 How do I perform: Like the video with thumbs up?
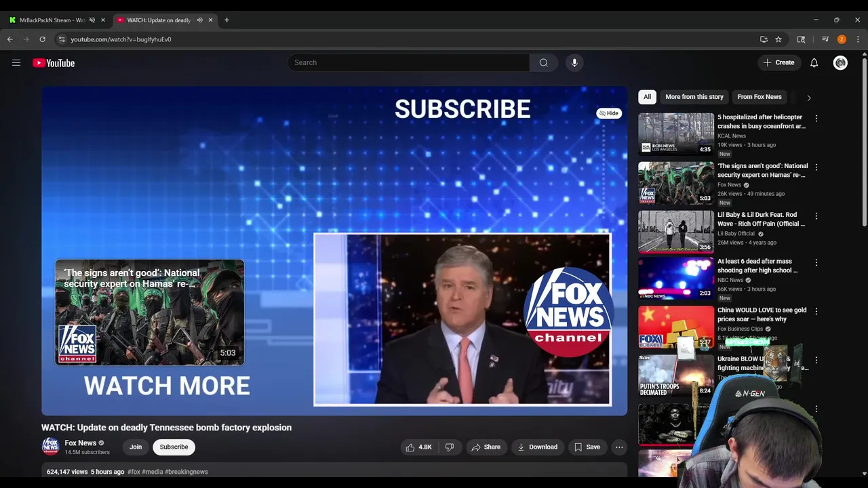[418, 447]
